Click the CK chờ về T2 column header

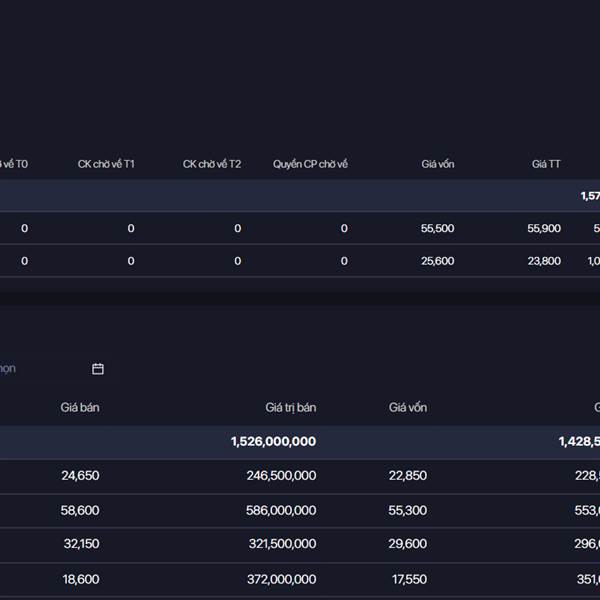[x=211, y=164]
